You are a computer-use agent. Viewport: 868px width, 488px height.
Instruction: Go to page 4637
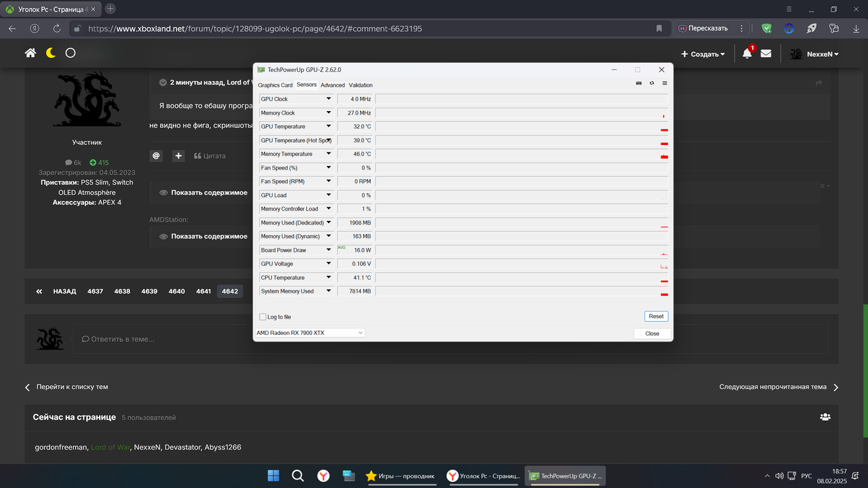point(95,291)
